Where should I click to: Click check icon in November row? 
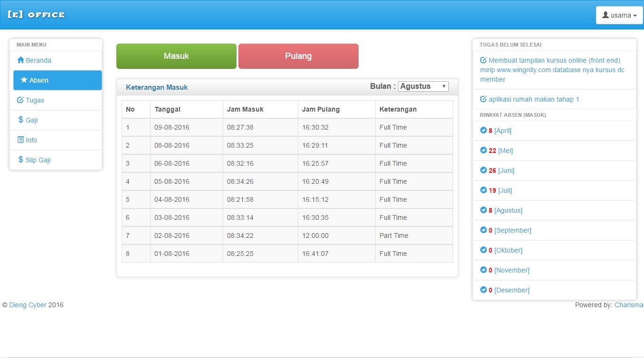click(x=483, y=270)
